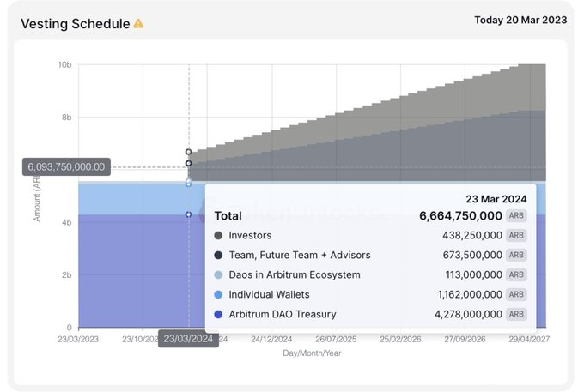Click the 113,000,000 Daos amount
The image size is (584, 392).
click(474, 274)
